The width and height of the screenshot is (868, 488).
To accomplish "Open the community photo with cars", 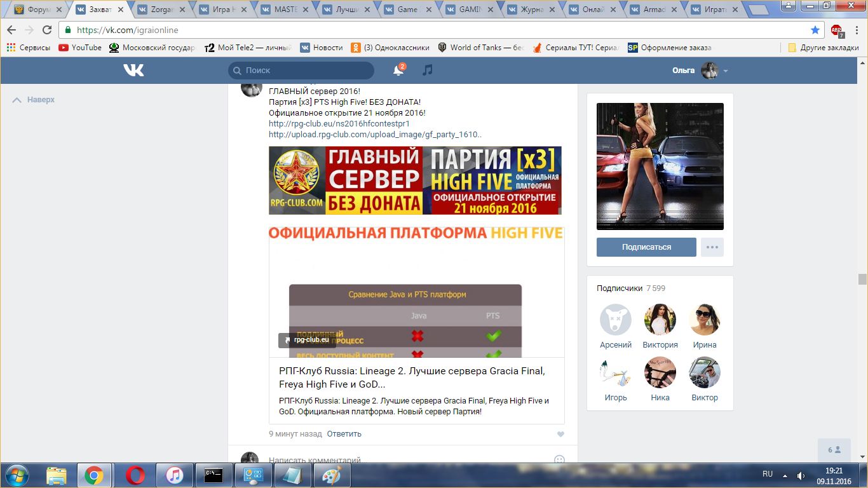I will [x=660, y=166].
